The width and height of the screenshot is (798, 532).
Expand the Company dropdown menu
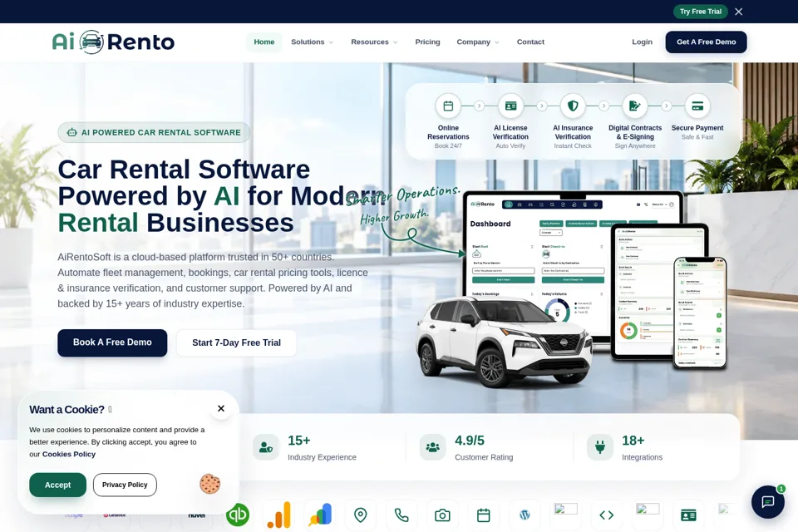(478, 42)
